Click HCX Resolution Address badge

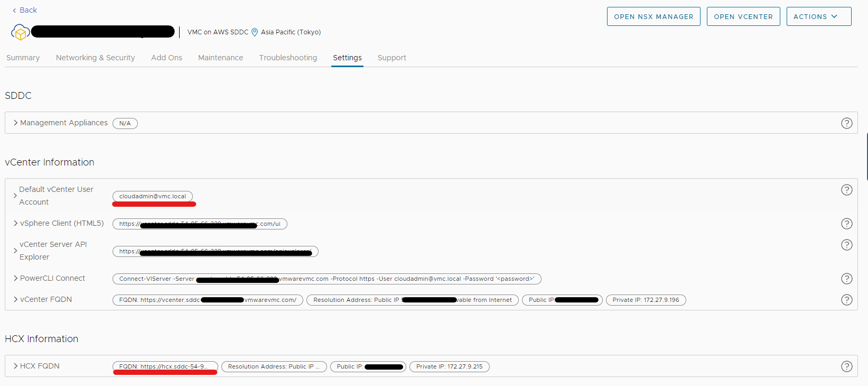click(274, 366)
